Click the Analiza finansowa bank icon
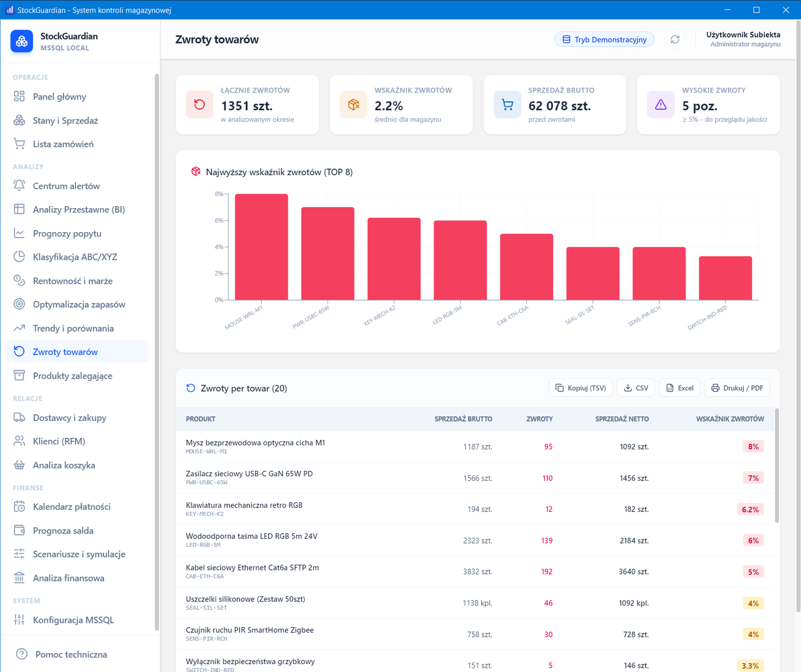The image size is (801, 672). tap(19, 578)
